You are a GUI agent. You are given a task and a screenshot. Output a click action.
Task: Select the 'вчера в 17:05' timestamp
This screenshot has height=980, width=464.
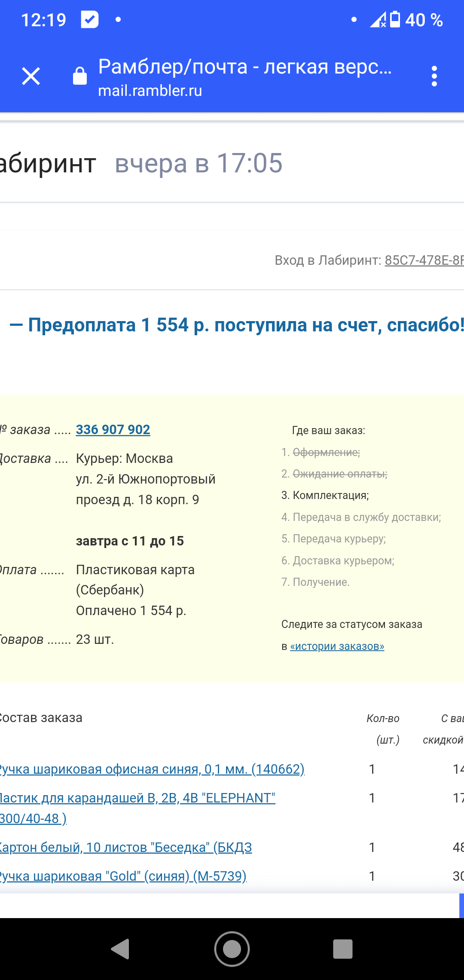pyautogui.click(x=199, y=163)
